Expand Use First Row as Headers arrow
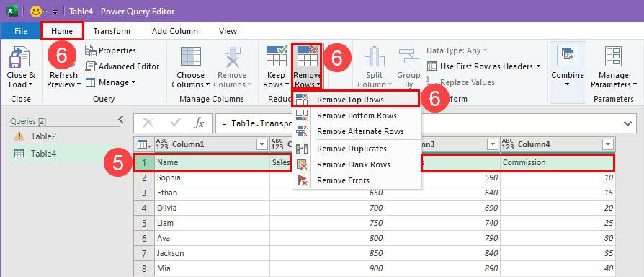Screen dimensions: 644x277 point(538,66)
